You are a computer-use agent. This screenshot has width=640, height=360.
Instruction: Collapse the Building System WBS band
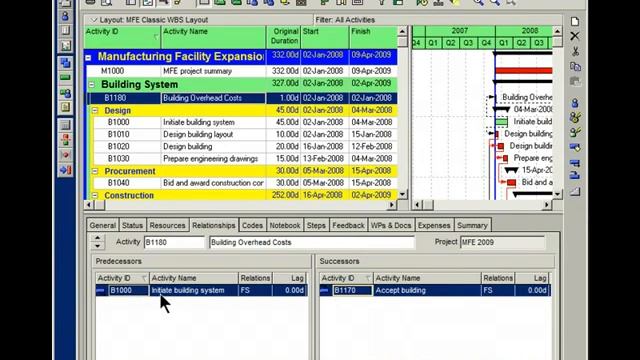click(x=92, y=85)
